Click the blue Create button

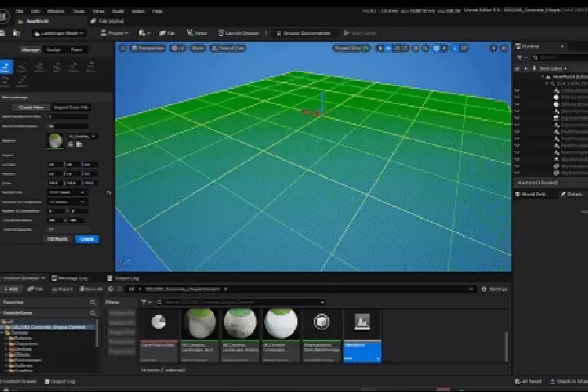coord(87,239)
